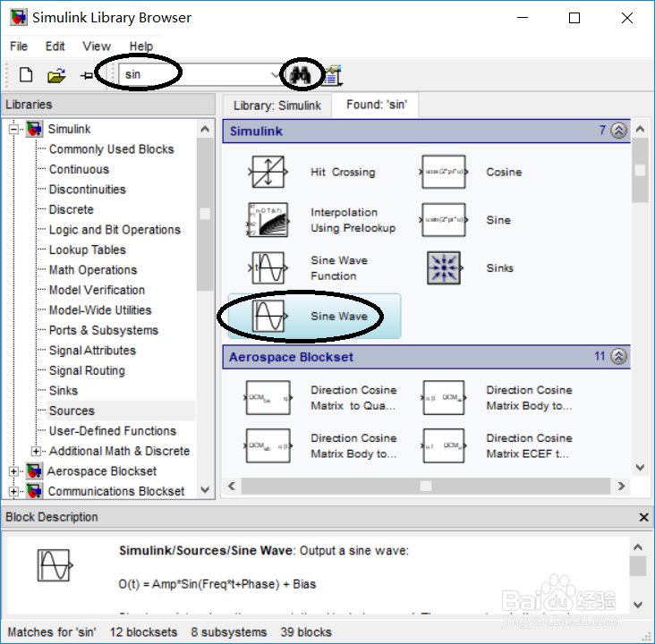Select Lookup Tables in library tree
Screen dimensions: 655x644
pos(88,250)
